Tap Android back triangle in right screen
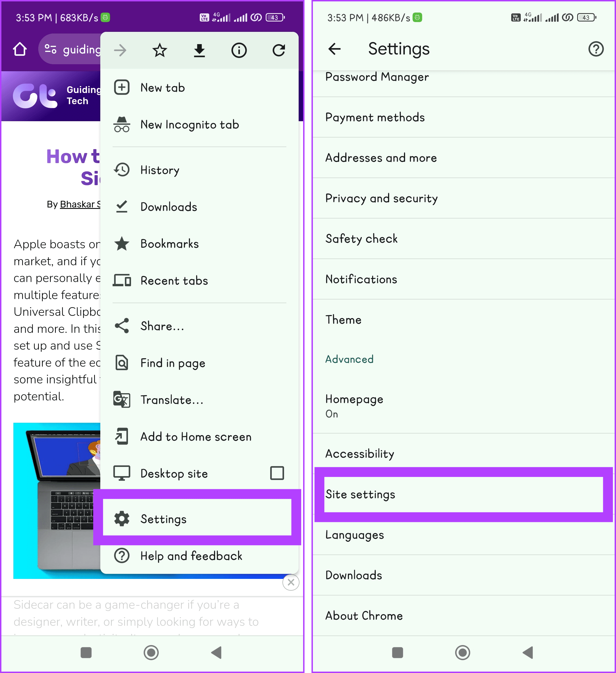The width and height of the screenshot is (616, 673). (528, 653)
